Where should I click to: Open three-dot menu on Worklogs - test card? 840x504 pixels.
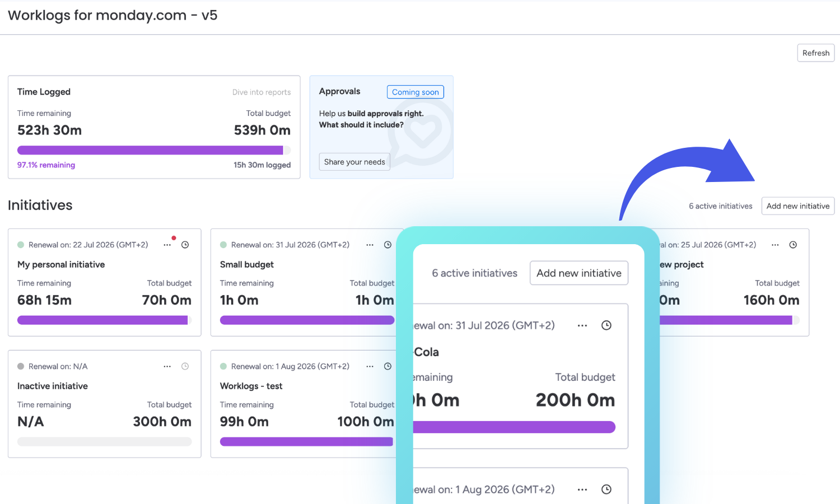pyautogui.click(x=370, y=366)
